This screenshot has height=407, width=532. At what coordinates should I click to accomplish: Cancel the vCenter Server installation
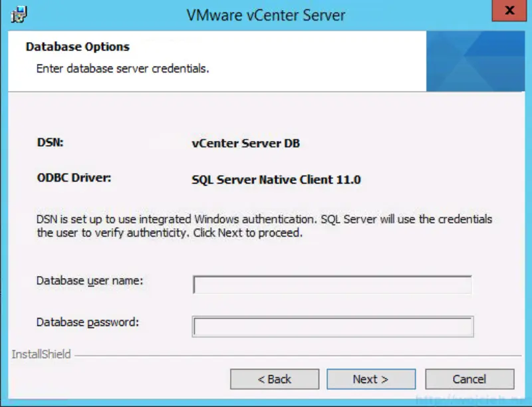click(469, 379)
